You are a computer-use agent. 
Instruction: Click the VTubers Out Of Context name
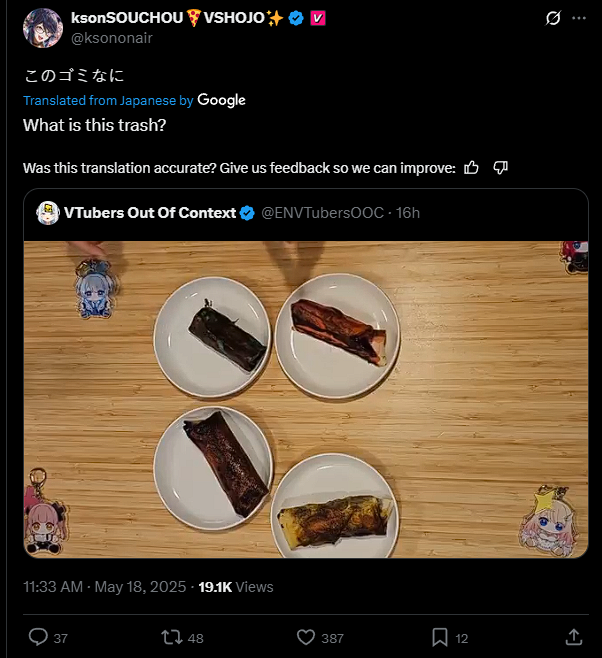[150, 212]
